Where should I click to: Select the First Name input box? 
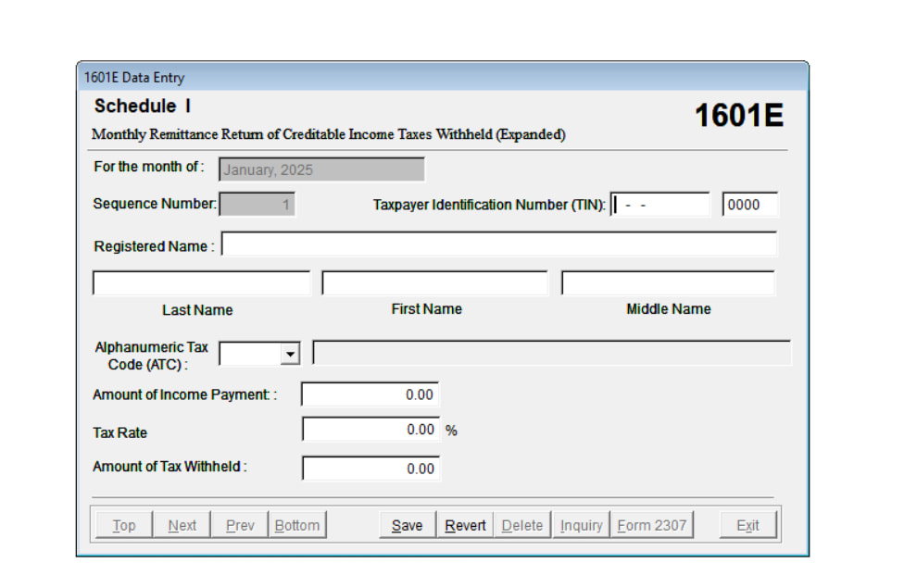(435, 283)
